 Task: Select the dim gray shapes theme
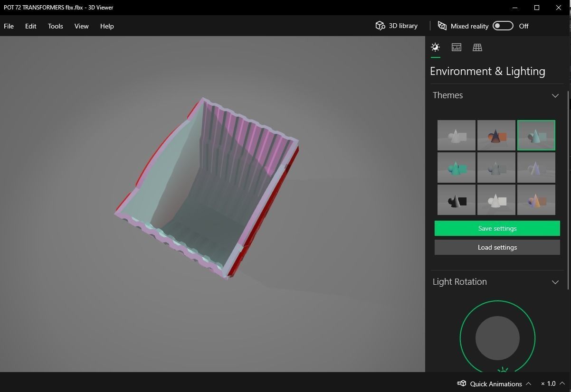[x=496, y=168]
